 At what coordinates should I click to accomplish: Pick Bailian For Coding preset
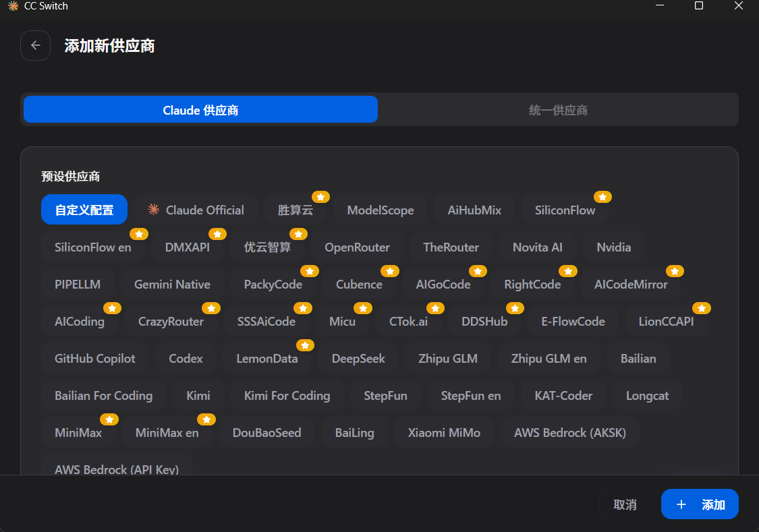click(x=104, y=395)
